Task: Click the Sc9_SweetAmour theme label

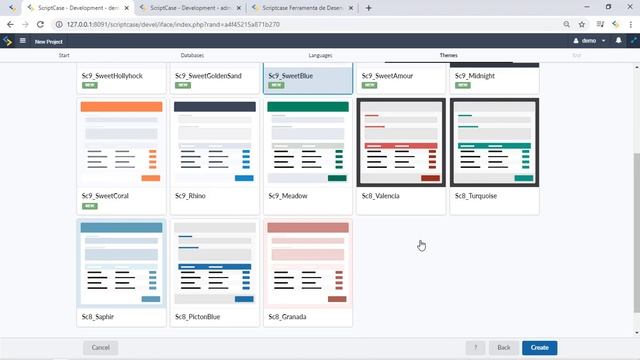Action: 387,76
